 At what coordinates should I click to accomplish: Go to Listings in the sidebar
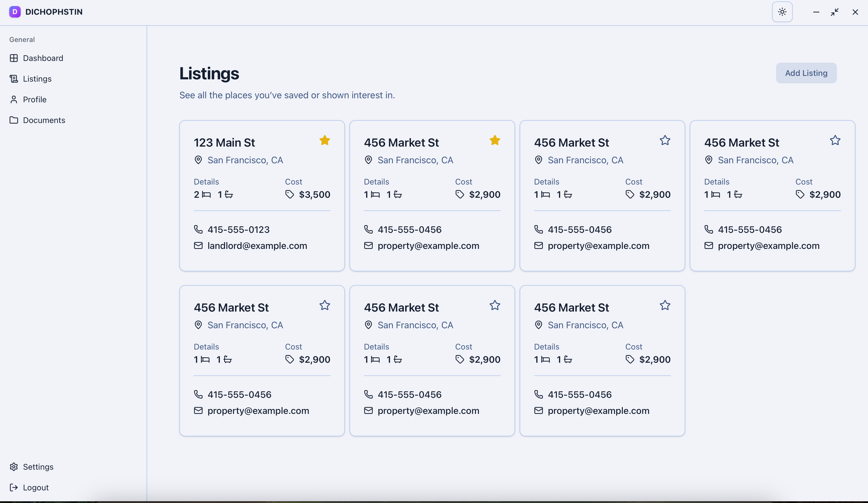[x=37, y=79]
